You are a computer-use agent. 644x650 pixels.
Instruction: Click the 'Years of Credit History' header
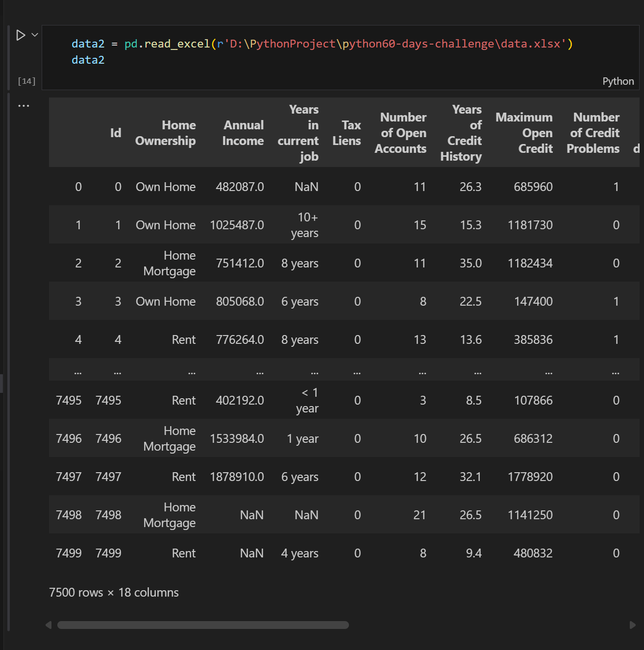(461, 133)
